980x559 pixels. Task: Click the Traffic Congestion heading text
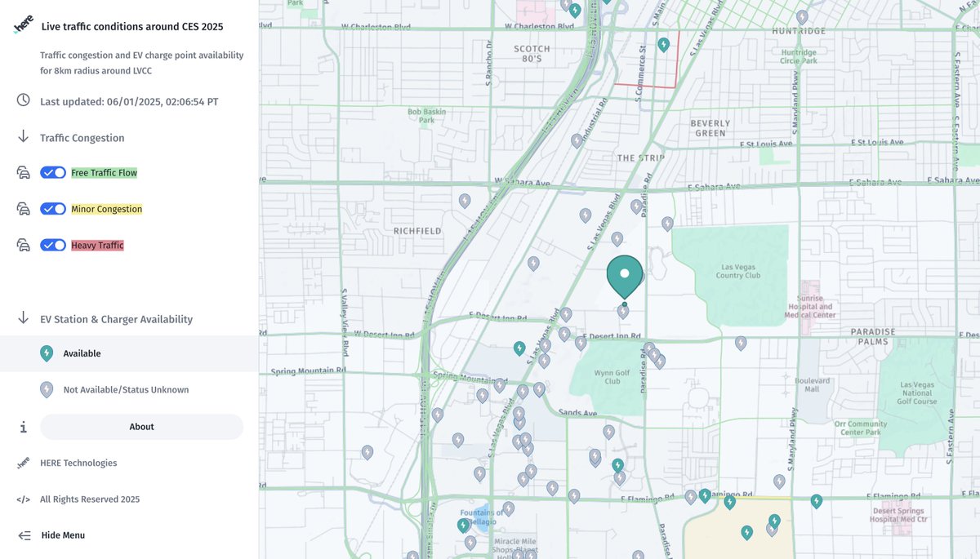[82, 138]
